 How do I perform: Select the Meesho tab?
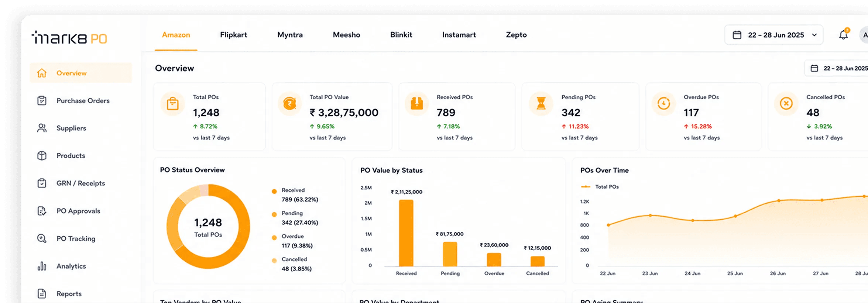pos(347,35)
